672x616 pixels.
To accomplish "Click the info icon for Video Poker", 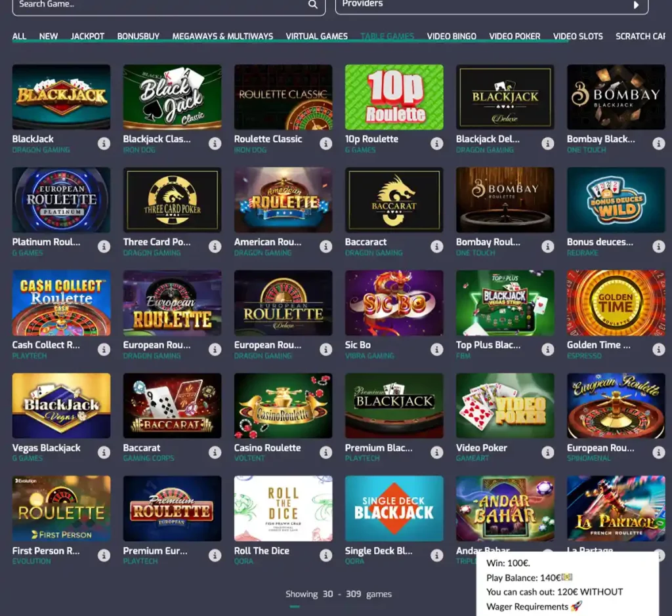I will click(548, 452).
